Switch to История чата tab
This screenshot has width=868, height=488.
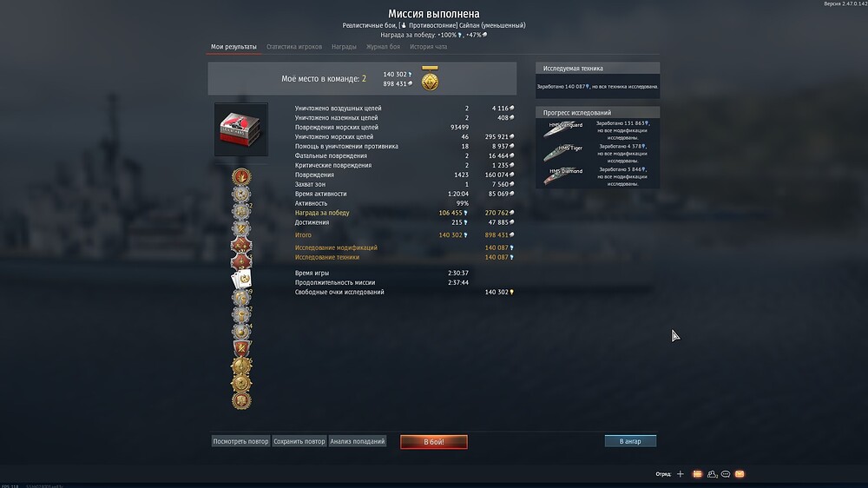point(429,47)
